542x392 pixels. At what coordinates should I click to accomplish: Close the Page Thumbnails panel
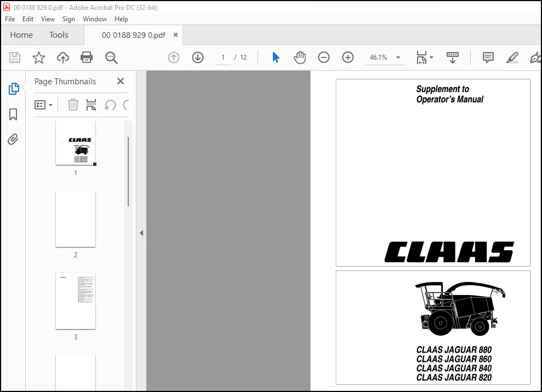pyautogui.click(x=120, y=81)
